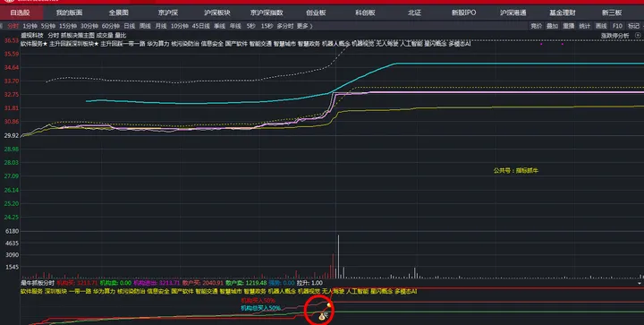Image resolution: width=644 pixels, height=325 pixels.
Task: Open the 全景图 tab
Action: click(x=119, y=13)
